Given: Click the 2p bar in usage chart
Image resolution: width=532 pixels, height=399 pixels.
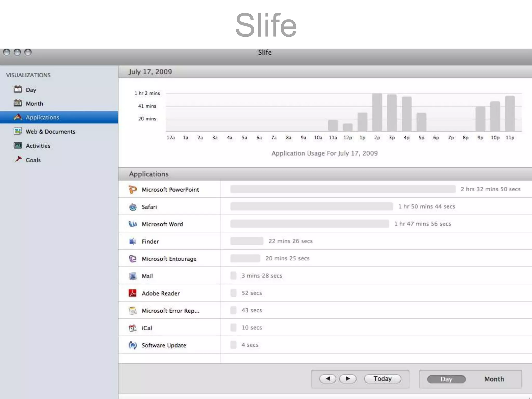Looking at the screenshot, I should [x=377, y=112].
